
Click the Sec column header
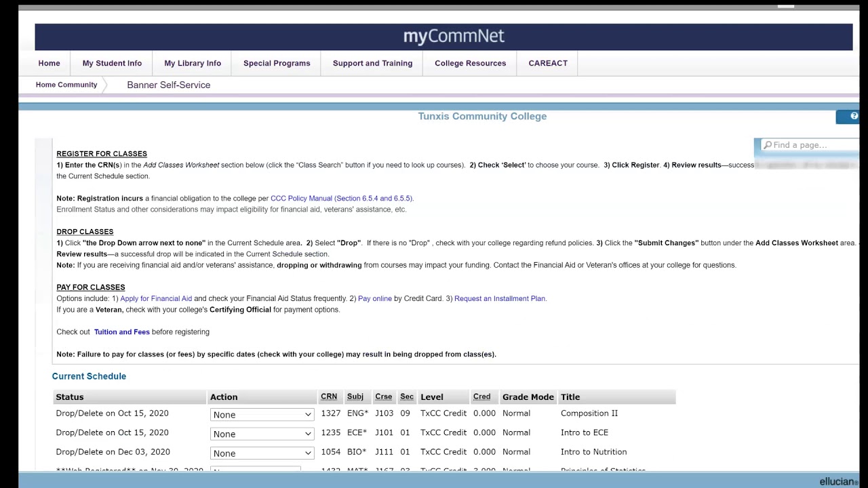407,396
